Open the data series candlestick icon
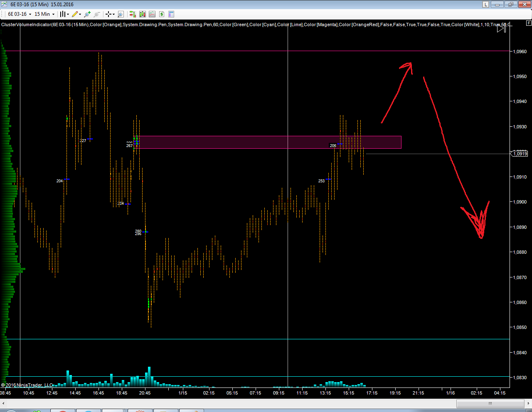 143,14
